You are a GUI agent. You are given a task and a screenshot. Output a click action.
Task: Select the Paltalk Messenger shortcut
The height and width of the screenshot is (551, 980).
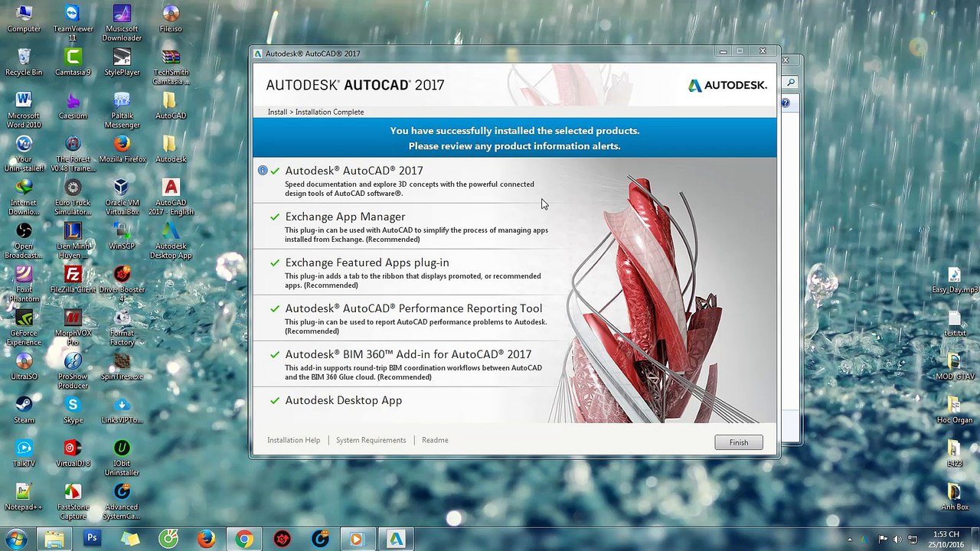click(x=122, y=109)
